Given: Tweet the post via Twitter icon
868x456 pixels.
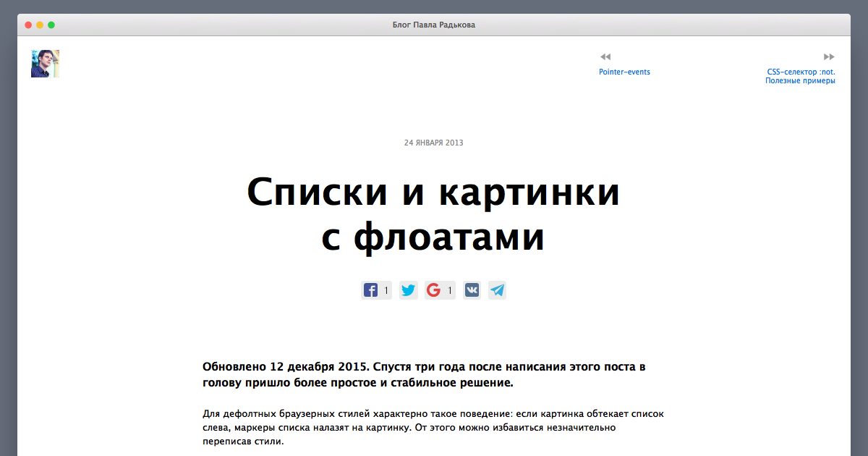Looking at the screenshot, I should coord(409,290).
